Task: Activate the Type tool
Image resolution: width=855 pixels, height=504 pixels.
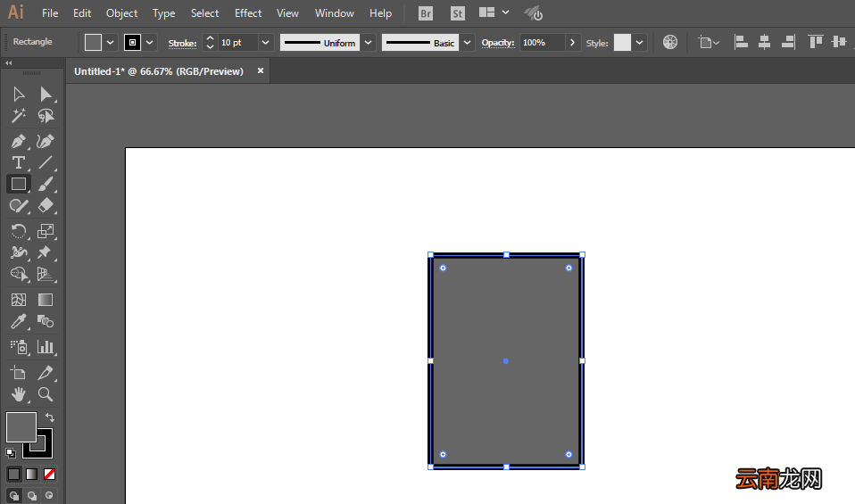Action: click(x=19, y=162)
